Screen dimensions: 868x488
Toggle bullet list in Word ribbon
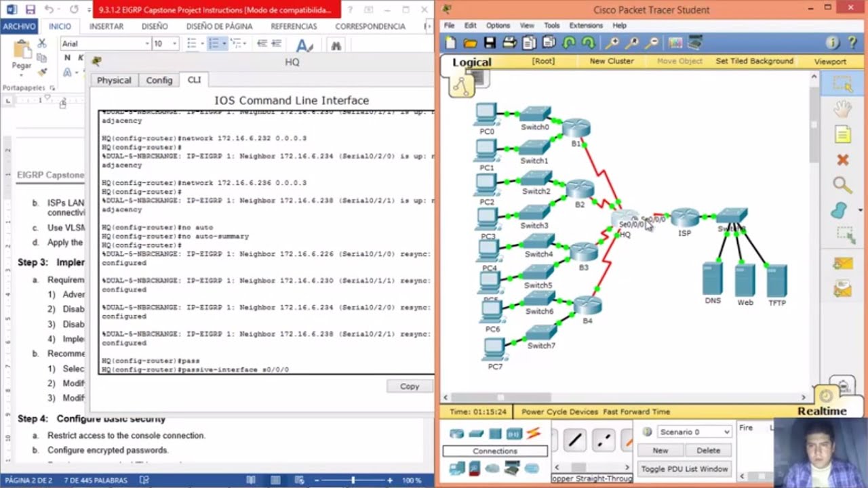click(192, 43)
